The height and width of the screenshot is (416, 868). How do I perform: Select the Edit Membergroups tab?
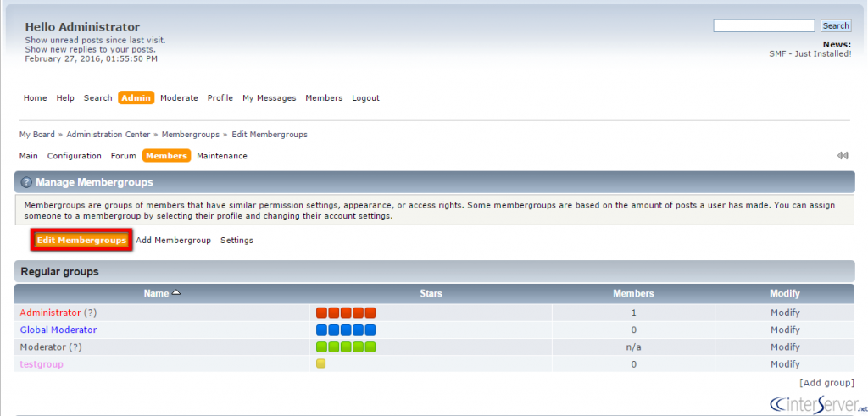[x=81, y=241]
